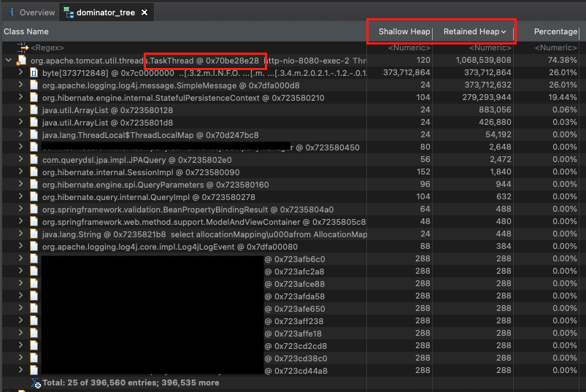Expand ModelAndViewContainer row
Image resolution: width=586 pixels, height=392 pixels.
(x=21, y=221)
